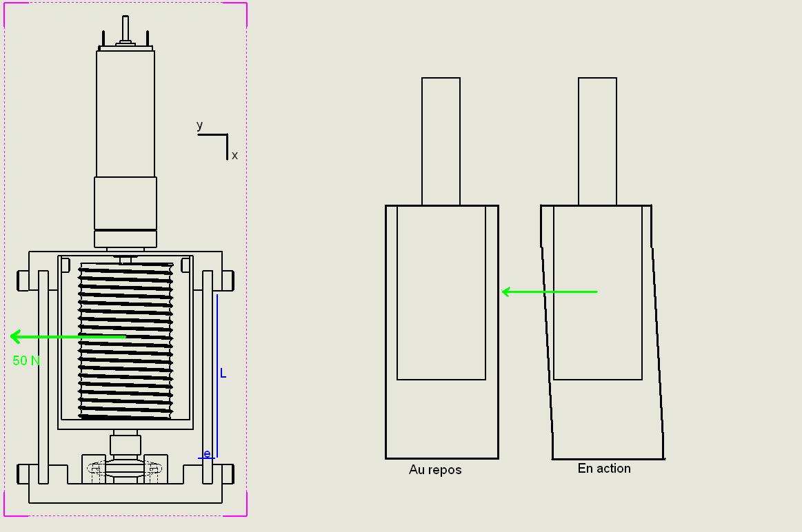
Task: Click the blue "e" dimension label
Action: pyautogui.click(x=207, y=453)
